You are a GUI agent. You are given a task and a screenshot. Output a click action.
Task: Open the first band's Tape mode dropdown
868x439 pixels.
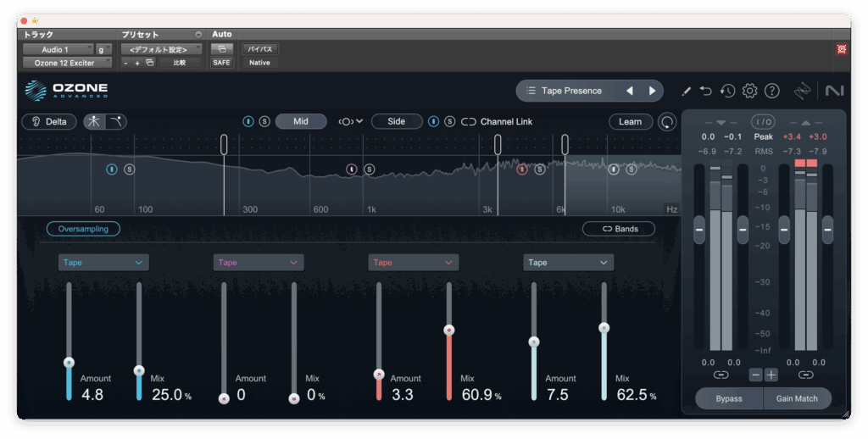pyautogui.click(x=103, y=263)
